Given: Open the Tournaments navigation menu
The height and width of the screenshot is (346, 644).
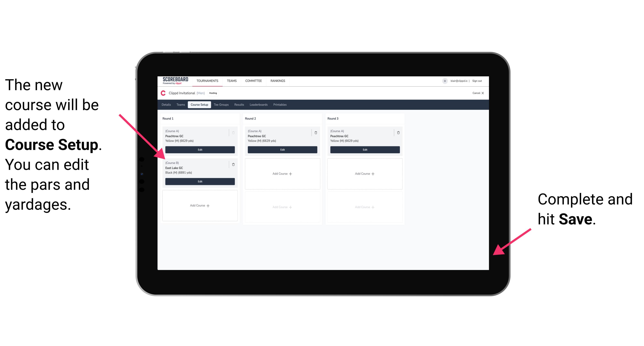Looking at the screenshot, I should pyautogui.click(x=208, y=81).
